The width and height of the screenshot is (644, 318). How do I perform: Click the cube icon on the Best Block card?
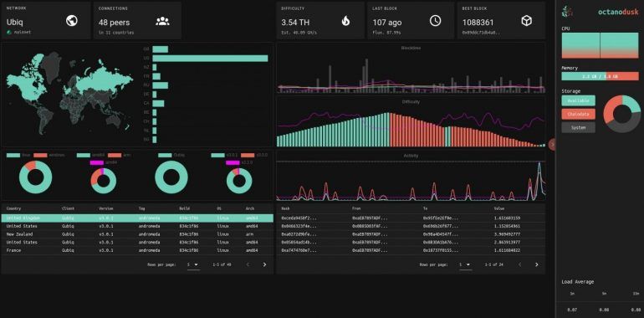527,21
